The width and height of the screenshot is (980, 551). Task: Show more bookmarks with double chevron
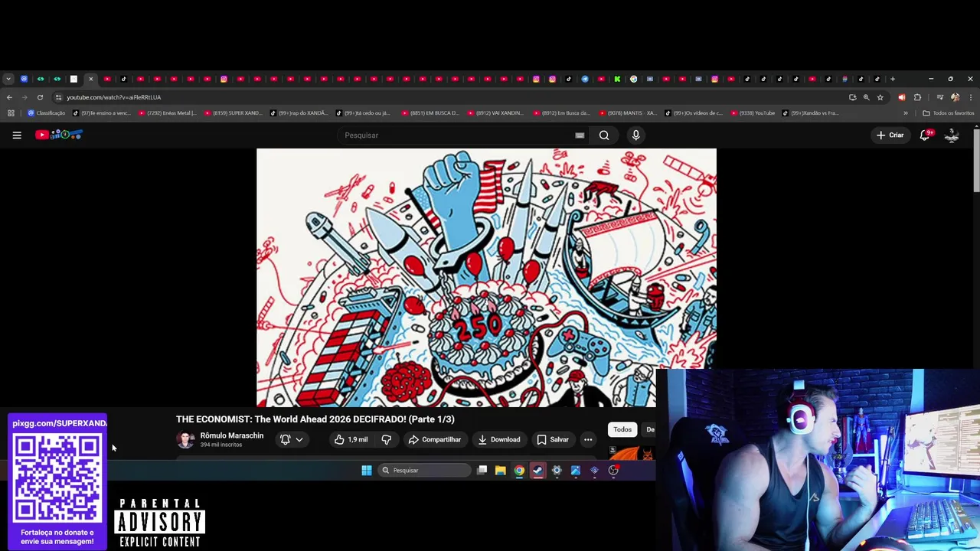[906, 113]
